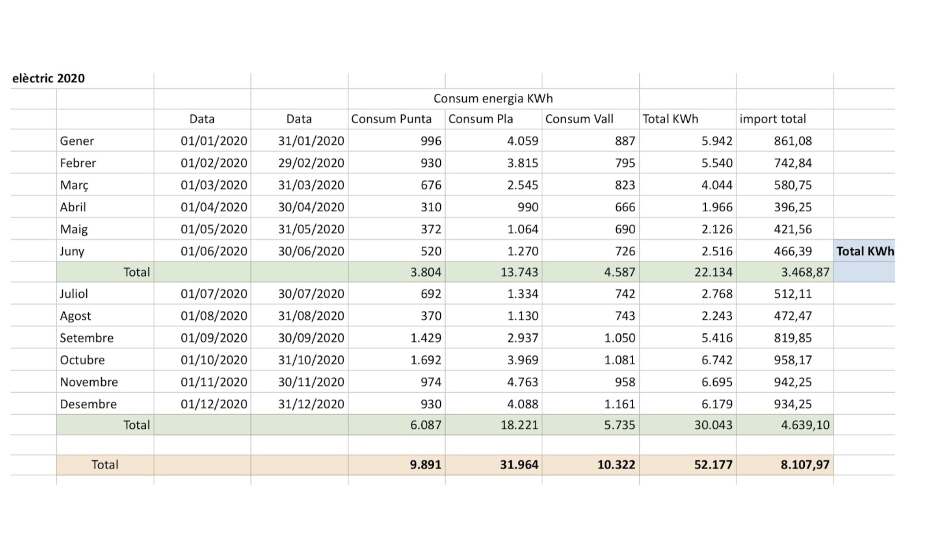Select Setembre's Consum Punta value 1.429
The height and width of the screenshot is (560, 936).
(x=425, y=338)
